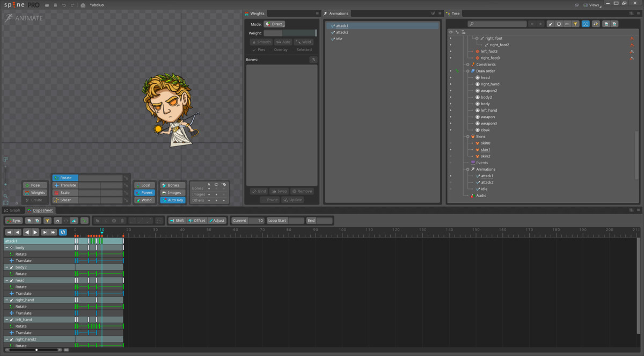Play the animation in reverse
This screenshot has width=644, height=356.
click(x=27, y=232)
